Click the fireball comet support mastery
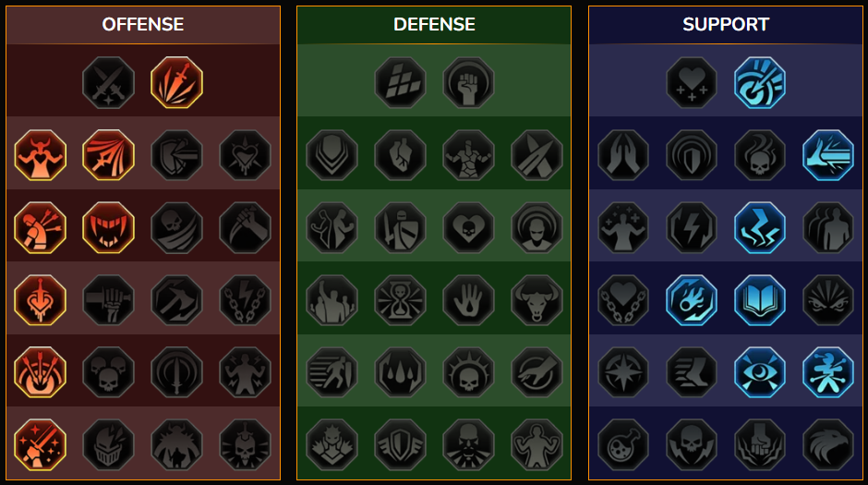This screenshot has height=485, width=868. point(692,300)
